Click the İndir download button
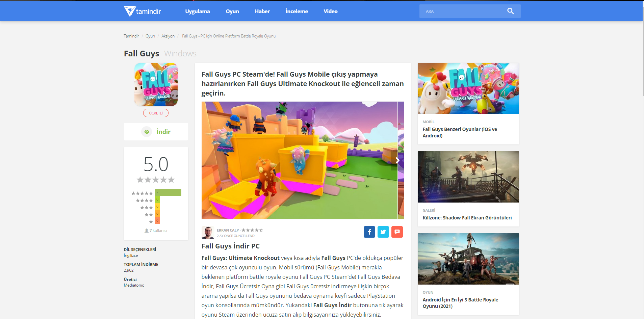The image size is (644, 319). tap(156, 132)
